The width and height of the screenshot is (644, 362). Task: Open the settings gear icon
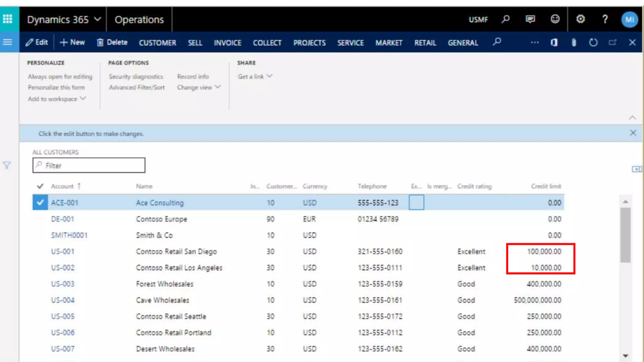click(580, 19)
